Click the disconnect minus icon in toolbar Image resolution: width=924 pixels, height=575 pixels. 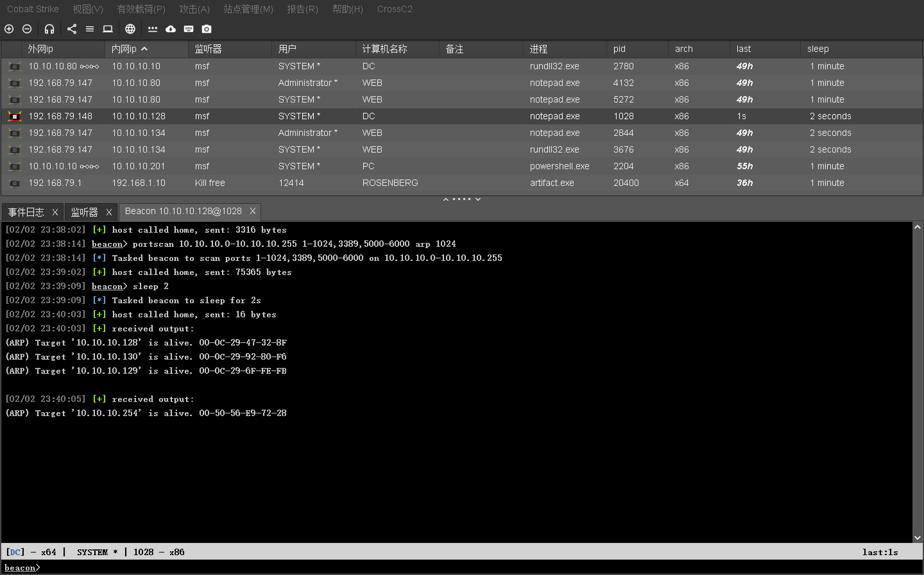point(27,29)
